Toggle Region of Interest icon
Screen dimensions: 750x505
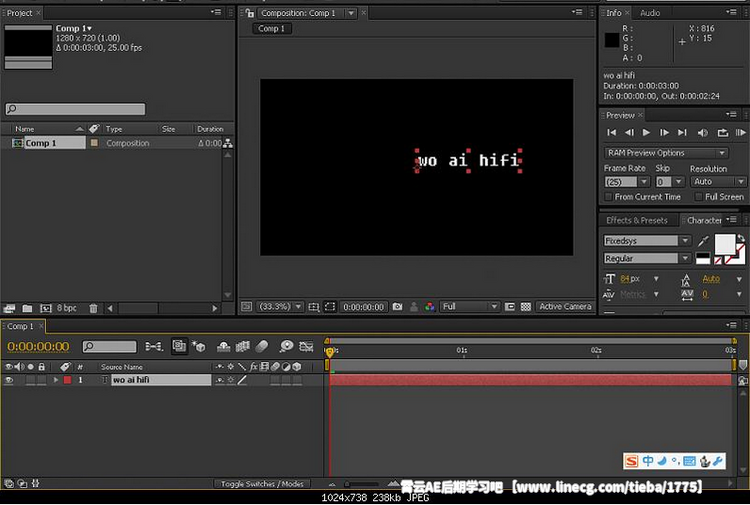pyautogui.click(x=330, y=307)
